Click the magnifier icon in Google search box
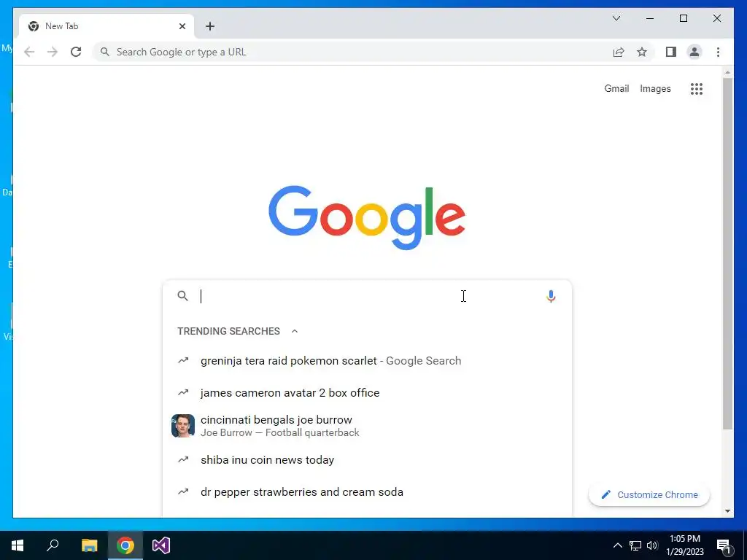This screenshot has width=747, height=560. click(x=183, y=296)
